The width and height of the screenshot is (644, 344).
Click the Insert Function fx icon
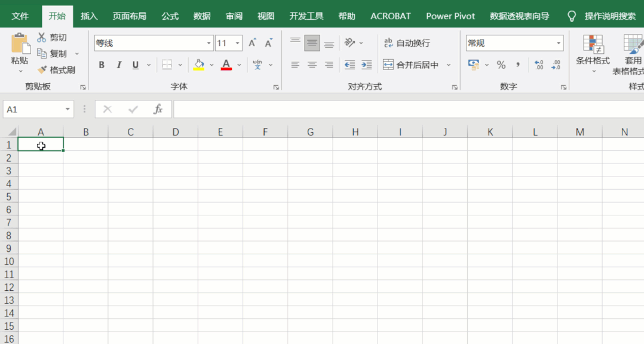point(158,109)
